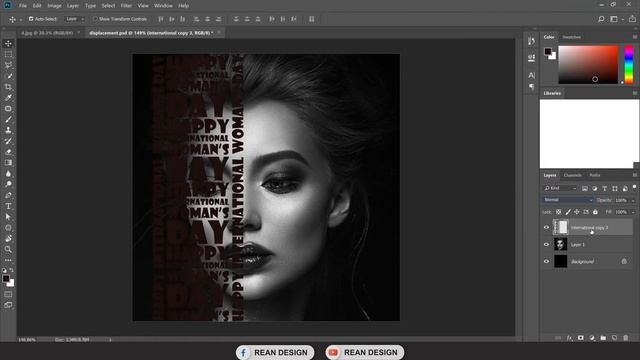
Task: Select the Quick Selection tool
Action: [8, 76]
